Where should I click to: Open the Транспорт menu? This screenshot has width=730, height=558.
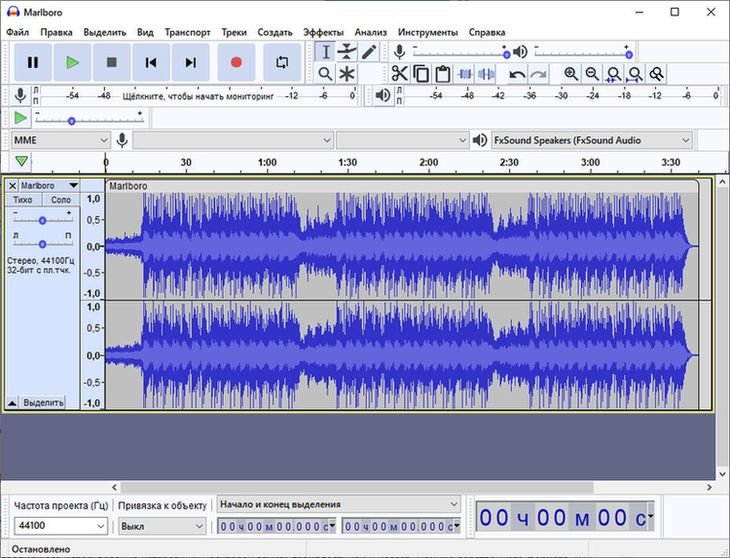click(187, 32)
